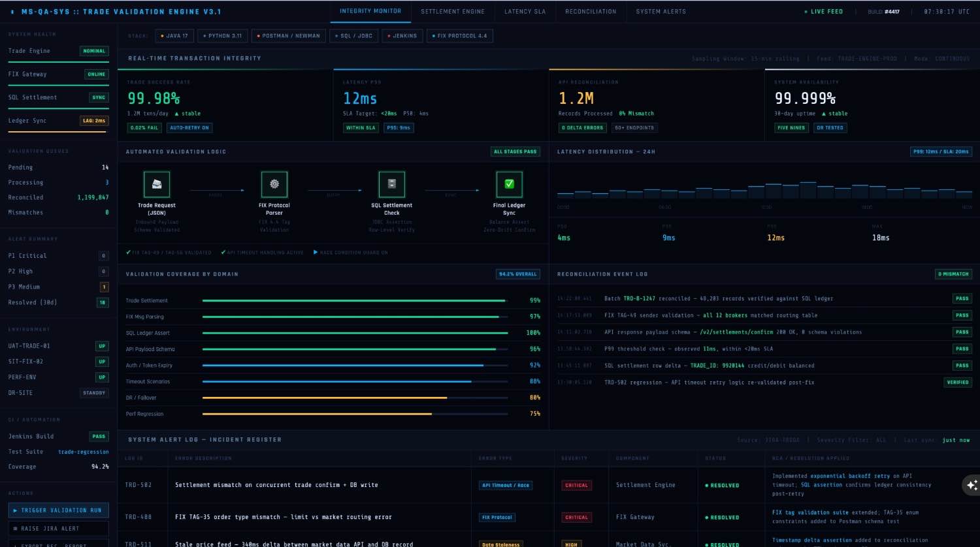This screenshot has width=980, height=547.
Task: Select the P3 Medium alert count
Action: coord(103,287)
